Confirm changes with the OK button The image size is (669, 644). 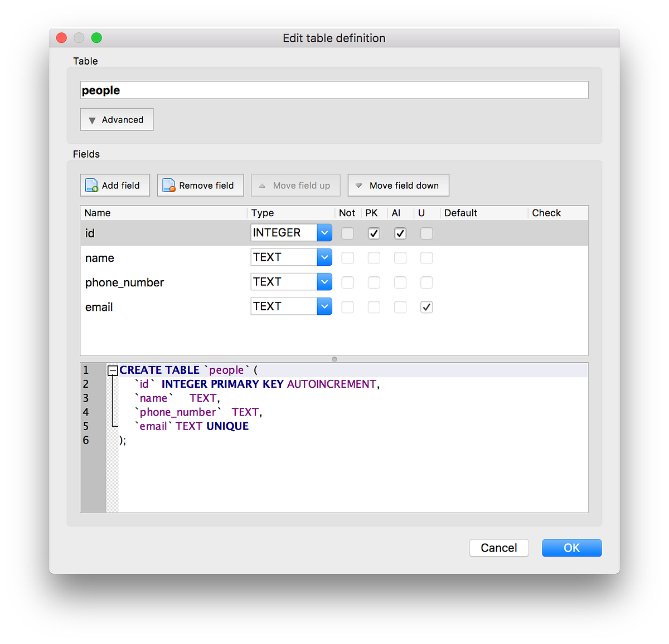(571, 548)
